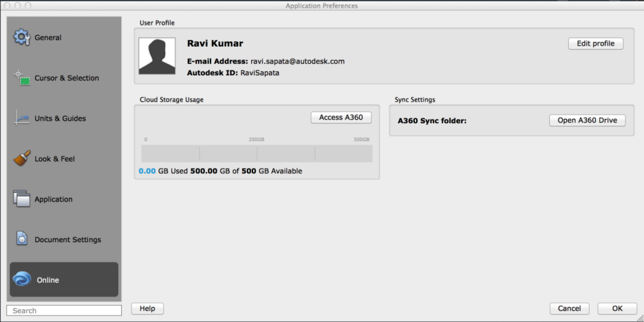Click the Edit profile button
The width and height of the screenshot is (644, 322).
[x=596, y=43]
